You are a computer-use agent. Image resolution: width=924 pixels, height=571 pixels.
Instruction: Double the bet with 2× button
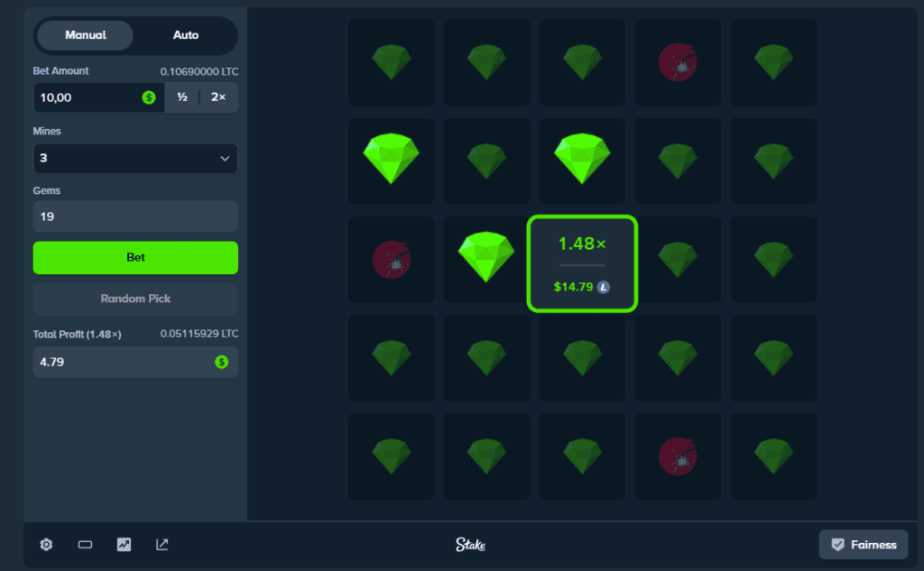point(218,97)
